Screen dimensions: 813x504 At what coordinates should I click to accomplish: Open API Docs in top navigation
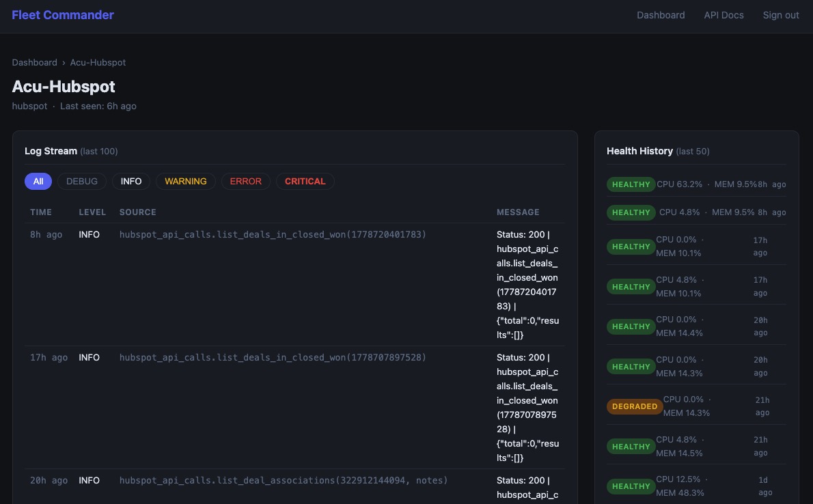click(724, 15)
